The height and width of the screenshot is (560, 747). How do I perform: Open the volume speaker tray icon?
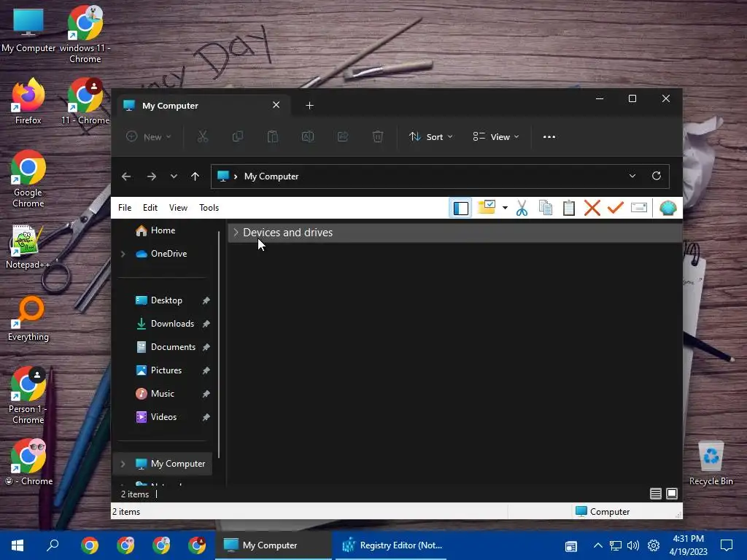click(633, 545)
